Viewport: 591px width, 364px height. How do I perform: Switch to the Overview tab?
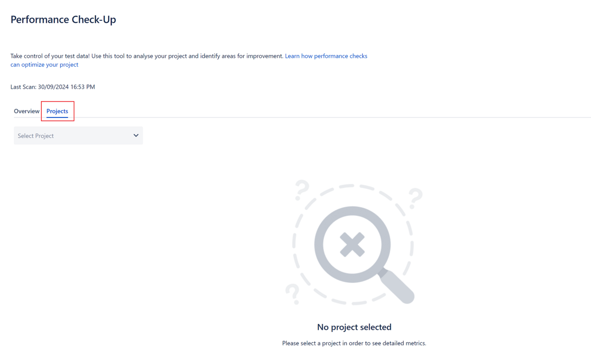(27, 111)
